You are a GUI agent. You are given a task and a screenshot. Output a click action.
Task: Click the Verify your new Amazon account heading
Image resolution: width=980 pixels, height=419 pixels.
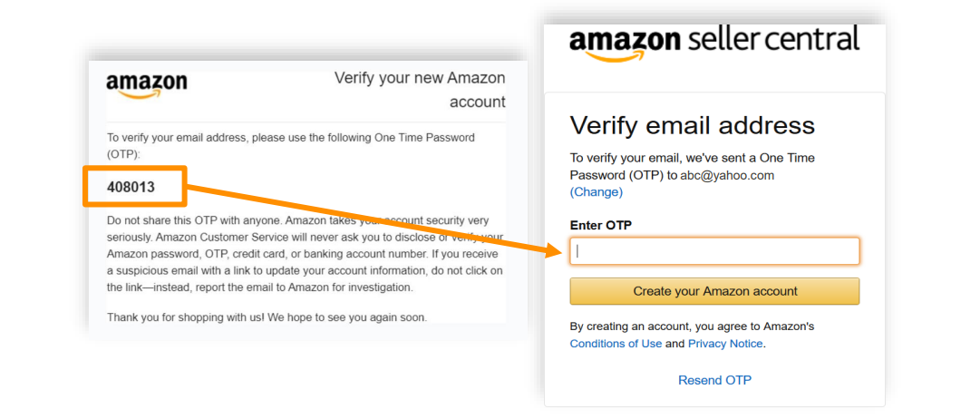click(x=420, y=89)
